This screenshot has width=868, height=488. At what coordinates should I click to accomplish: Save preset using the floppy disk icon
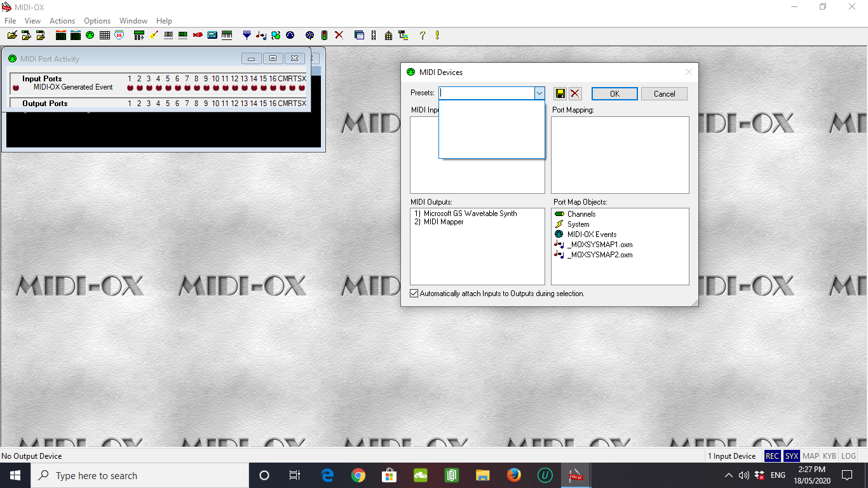point(560,93)
